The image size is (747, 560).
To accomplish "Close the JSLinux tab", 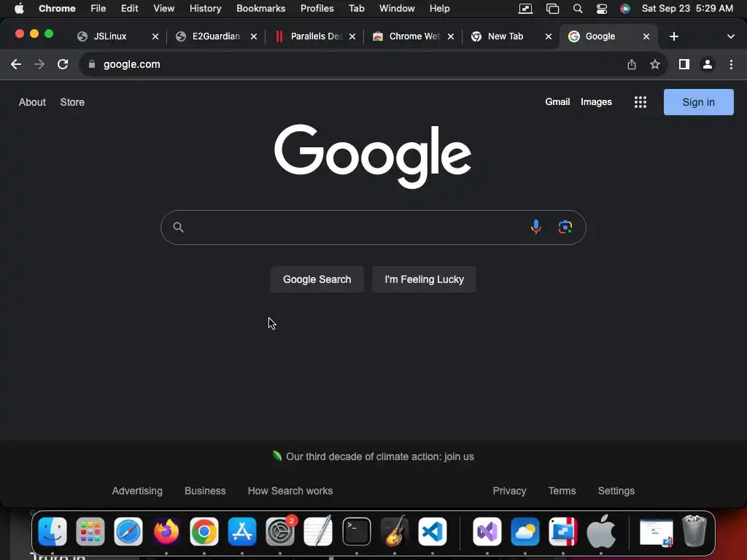I will (x=155, y=36).
